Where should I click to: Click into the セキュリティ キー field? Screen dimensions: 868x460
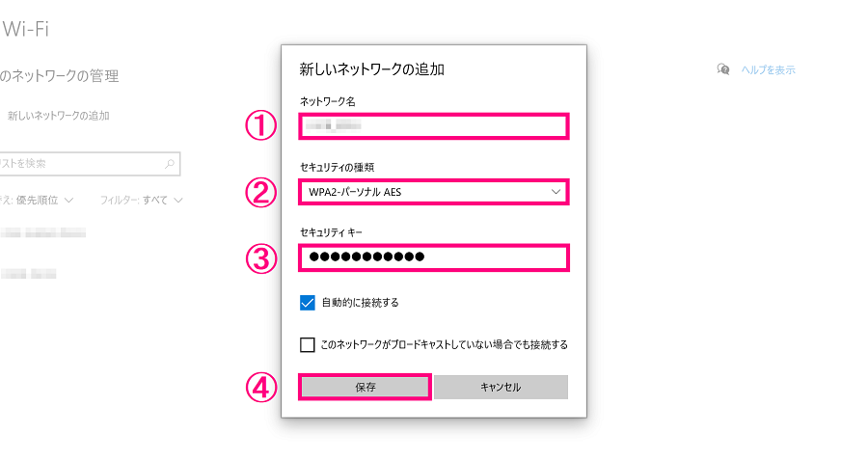(x=433, y=257)
